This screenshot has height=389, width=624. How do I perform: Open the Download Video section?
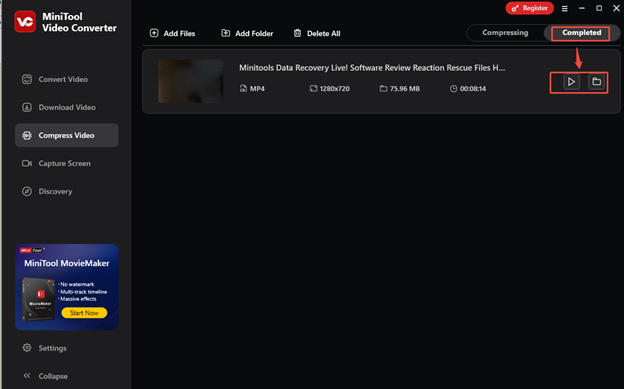click(x=66, y=108)
